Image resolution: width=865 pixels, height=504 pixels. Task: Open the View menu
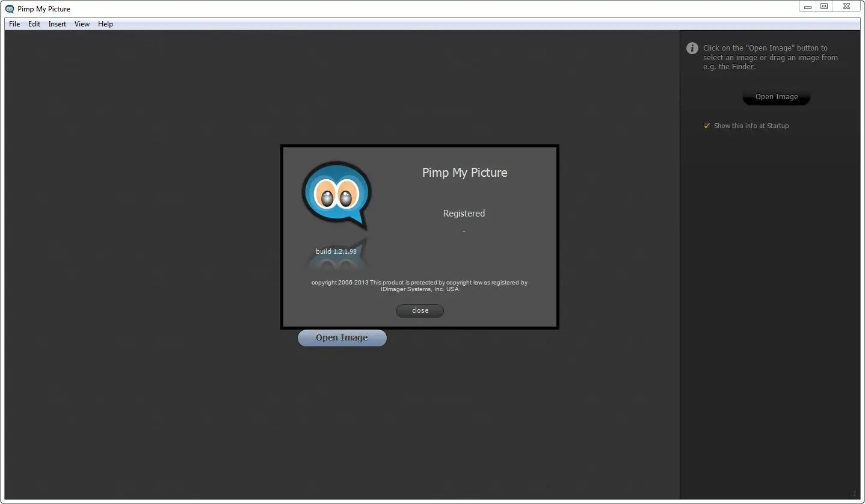pos(82,24)
